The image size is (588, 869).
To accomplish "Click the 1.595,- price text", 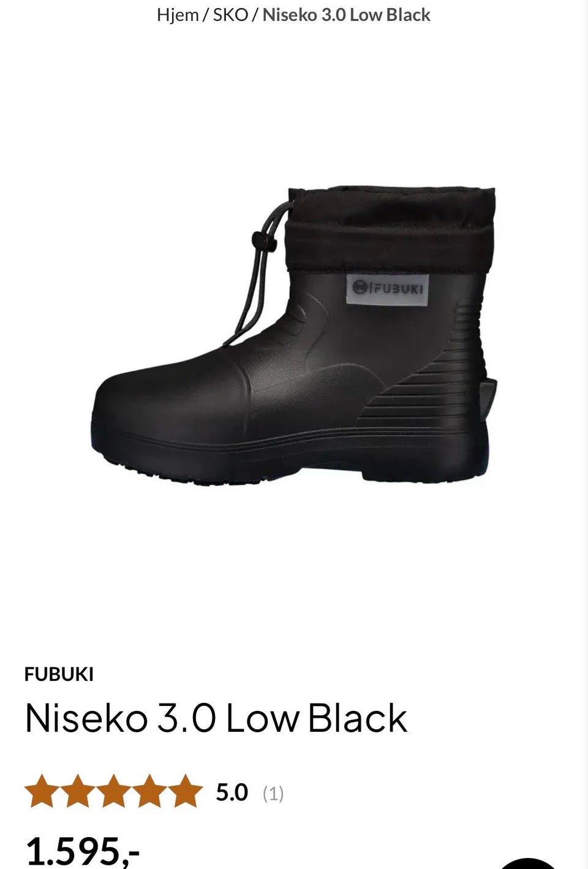I will (83, 851).
